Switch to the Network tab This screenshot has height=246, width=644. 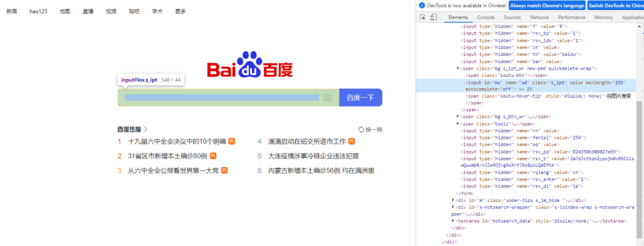click(x=539, y=17)
